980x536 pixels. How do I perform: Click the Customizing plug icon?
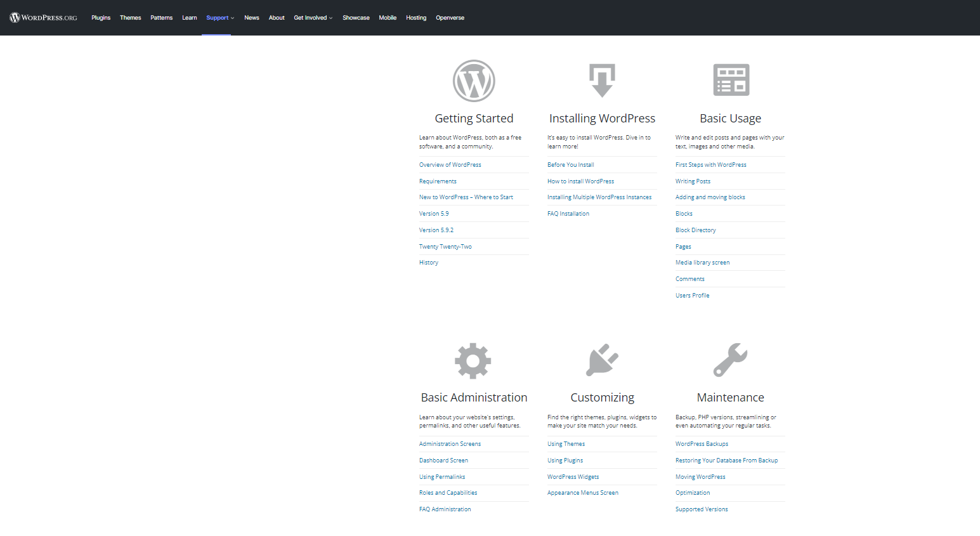click(x=602, y=360)
